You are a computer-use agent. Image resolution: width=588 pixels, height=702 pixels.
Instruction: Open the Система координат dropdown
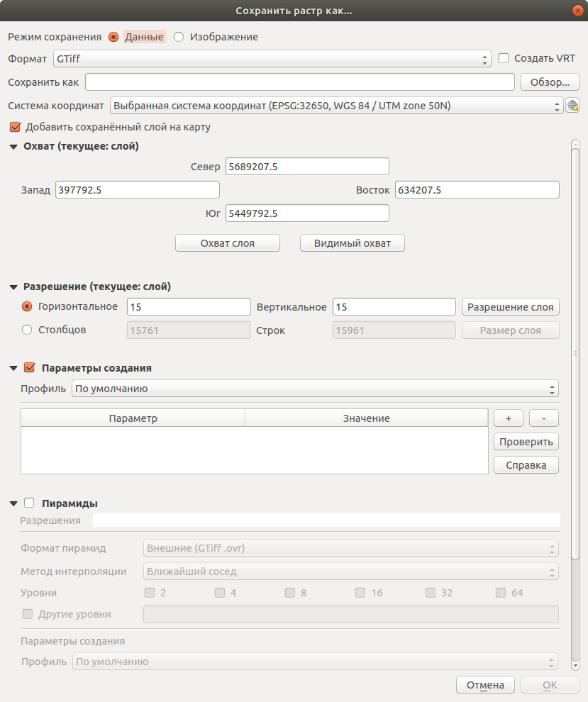point(336,106)
